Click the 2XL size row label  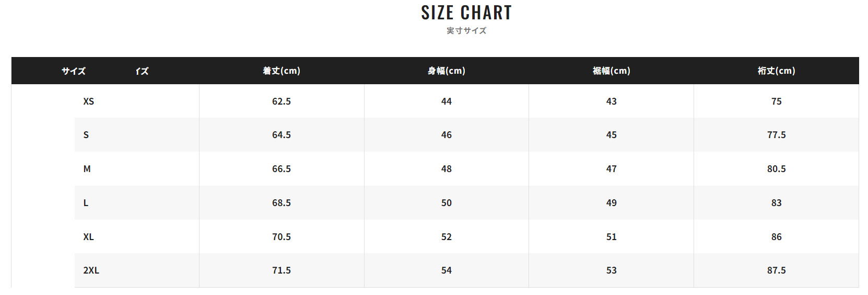coord(91,270)
